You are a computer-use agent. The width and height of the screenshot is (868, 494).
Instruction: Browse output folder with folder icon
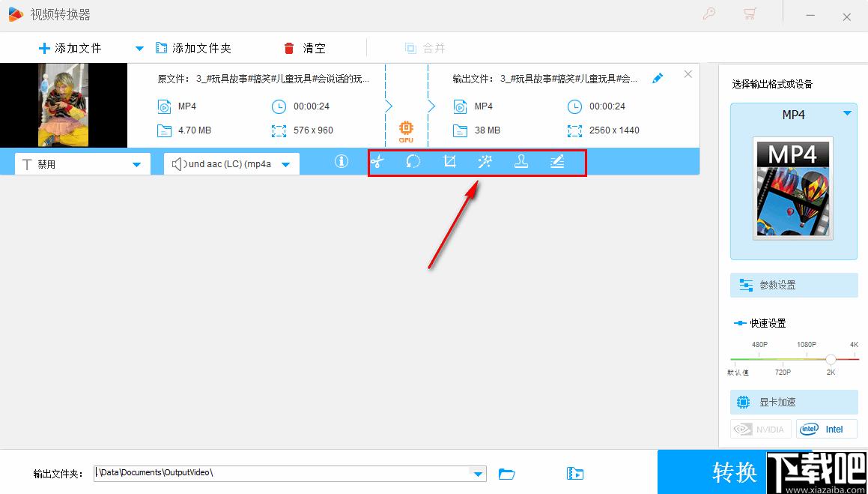[506, 474]
